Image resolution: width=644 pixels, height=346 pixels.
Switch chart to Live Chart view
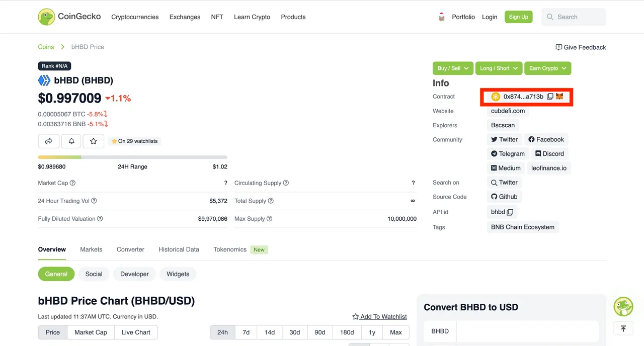point(136,332)
